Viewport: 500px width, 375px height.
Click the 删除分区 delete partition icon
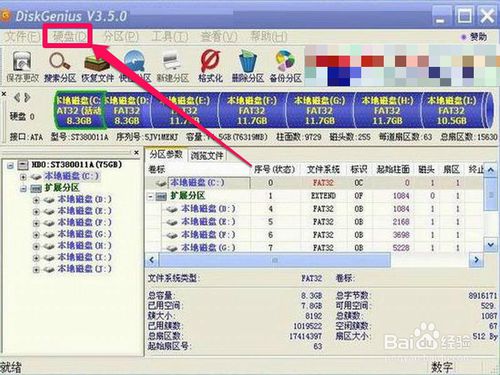248,66
